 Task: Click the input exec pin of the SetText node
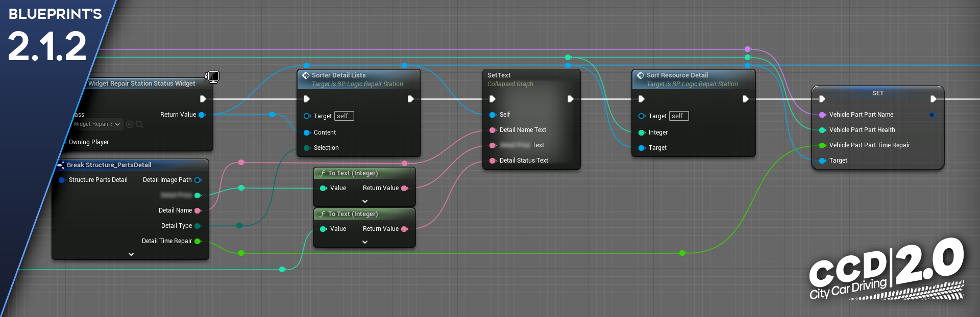click(492, 99)
